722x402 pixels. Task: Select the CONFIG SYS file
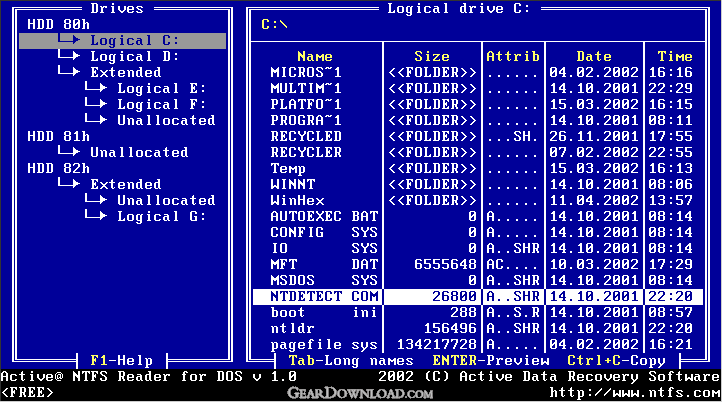click(324, 232)
